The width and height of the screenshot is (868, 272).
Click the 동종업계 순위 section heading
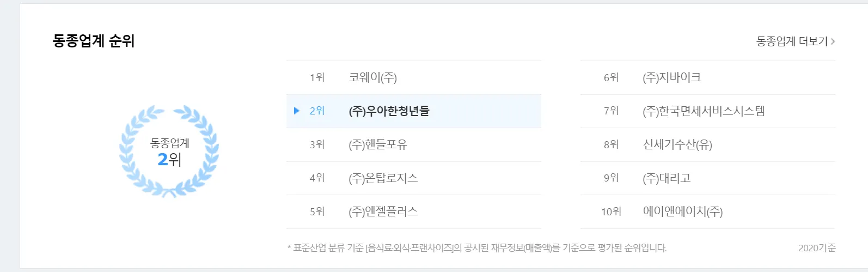click(94, 41)
